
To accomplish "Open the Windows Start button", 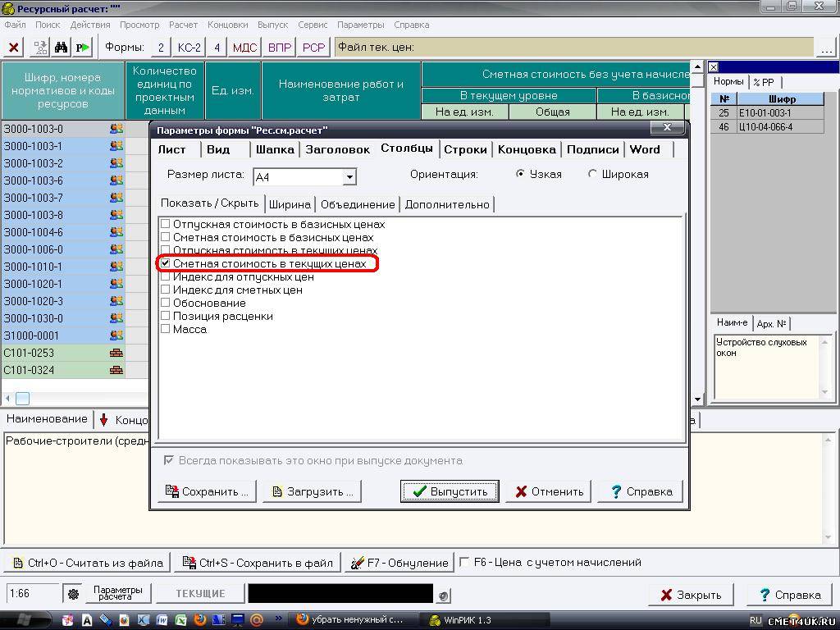I will point(24,620).
